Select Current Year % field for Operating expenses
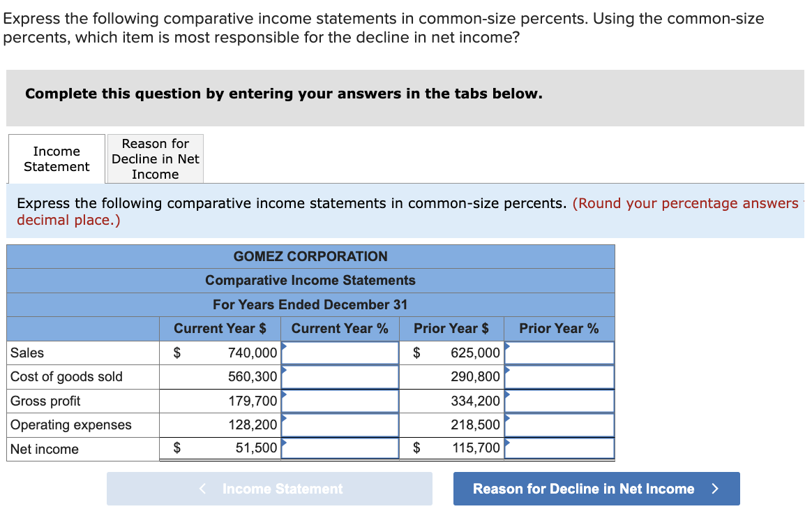The height and width of the screenshot is (532, 812). click(x=340, y=424)
